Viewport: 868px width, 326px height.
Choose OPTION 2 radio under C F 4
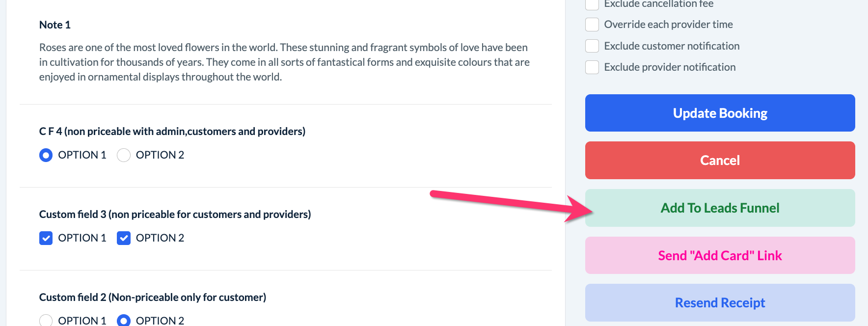point(124,155)
